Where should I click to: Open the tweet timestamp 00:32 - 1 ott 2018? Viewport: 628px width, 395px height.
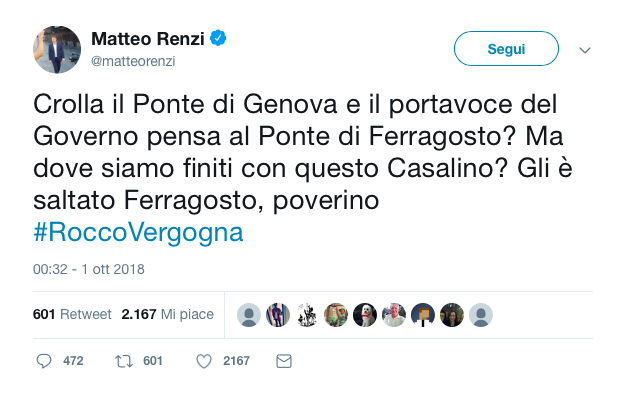pyautogui.click(x=89, y=269)
